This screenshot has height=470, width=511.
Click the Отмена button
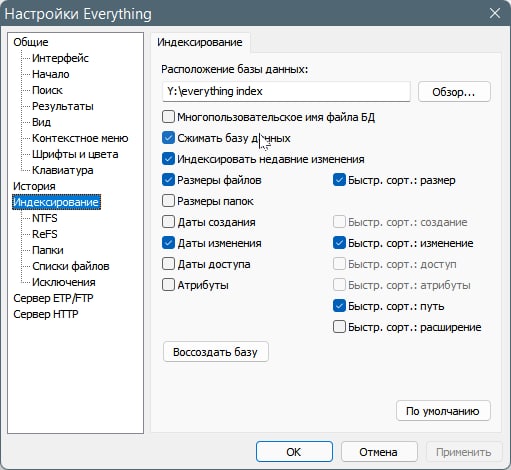coord(379,452)
